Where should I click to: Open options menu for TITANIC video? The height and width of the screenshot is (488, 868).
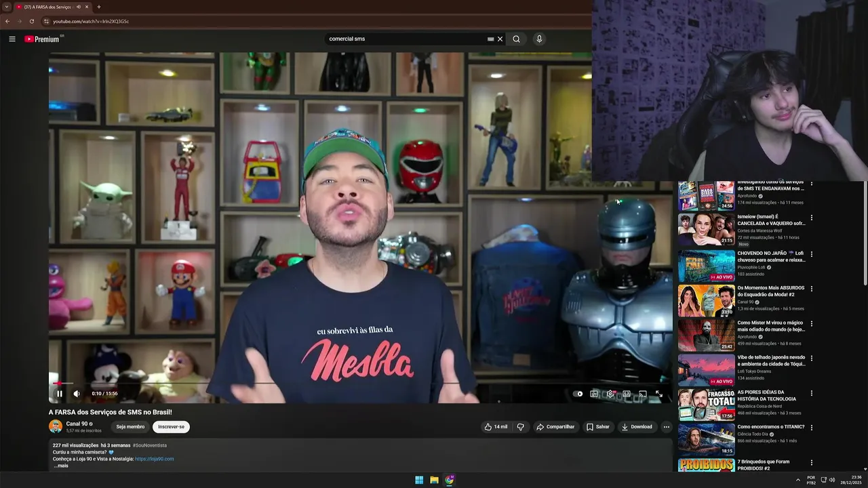click(811, 428)
